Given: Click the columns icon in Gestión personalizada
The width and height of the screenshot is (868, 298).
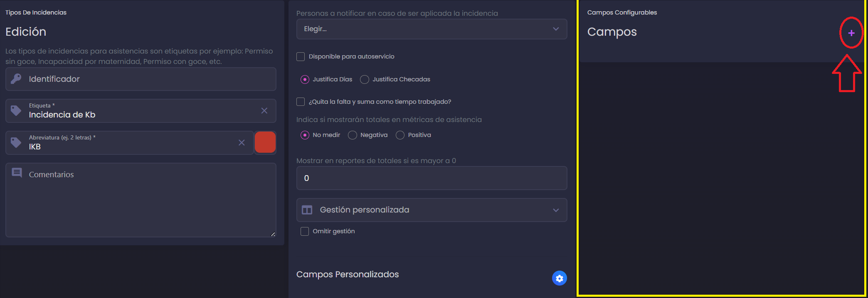Looking at the screenshot, I should 307,210.
